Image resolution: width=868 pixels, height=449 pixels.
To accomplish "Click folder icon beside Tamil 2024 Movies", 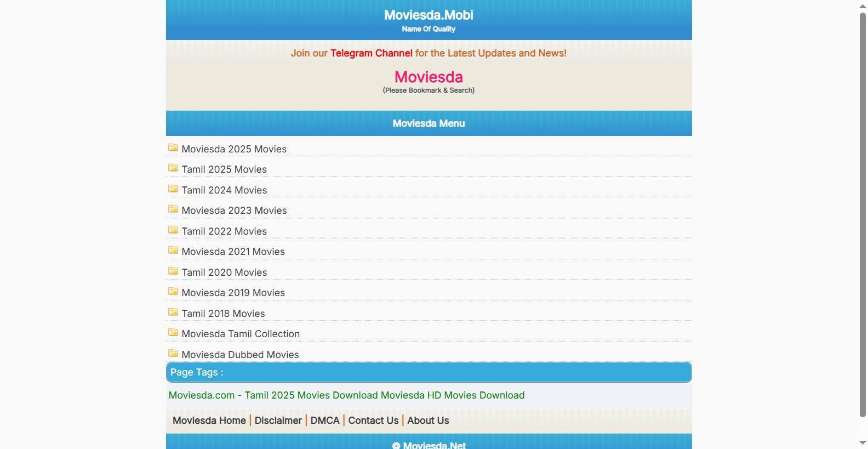I will (173, 189).
